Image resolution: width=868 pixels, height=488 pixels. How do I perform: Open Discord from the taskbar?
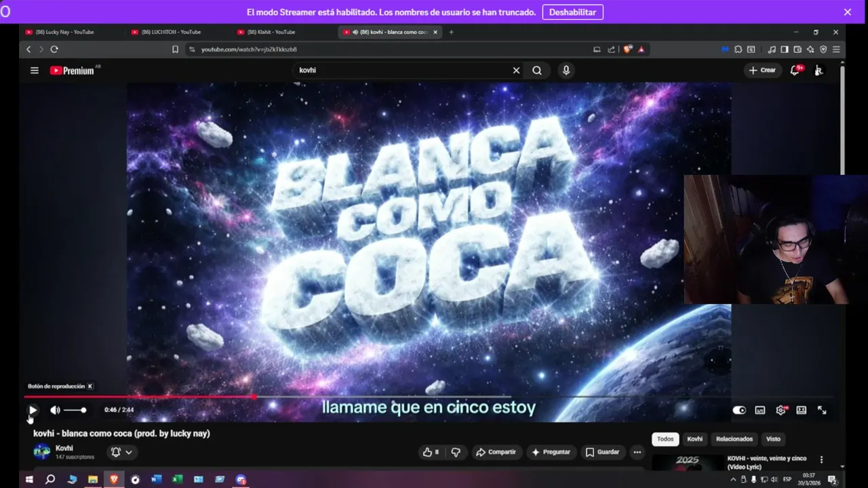[241, 479]
